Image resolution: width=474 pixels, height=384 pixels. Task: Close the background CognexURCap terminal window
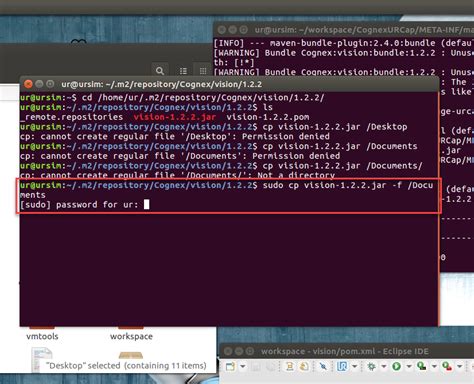coord(222,30)
